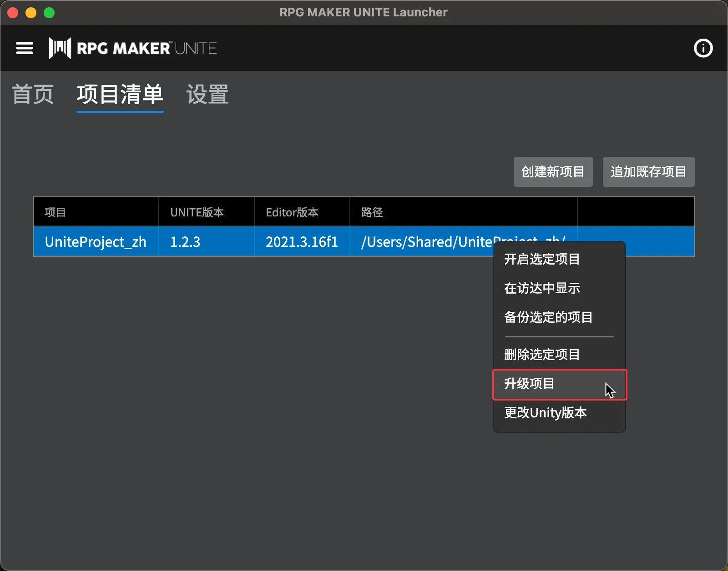Select 删除选定项目 menu entry
Viewport: 728px width, 571px height.
[560, 355]
